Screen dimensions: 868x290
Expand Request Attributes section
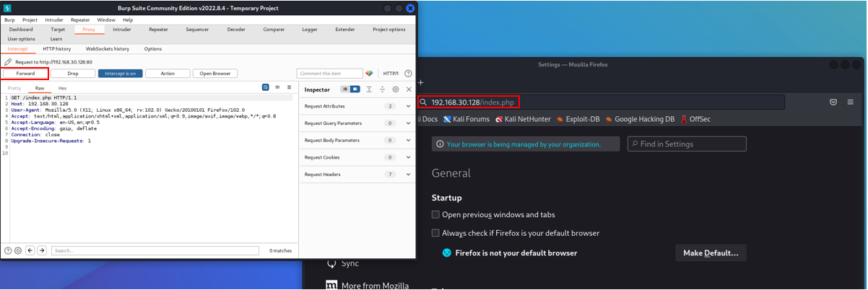click(357, 106)
